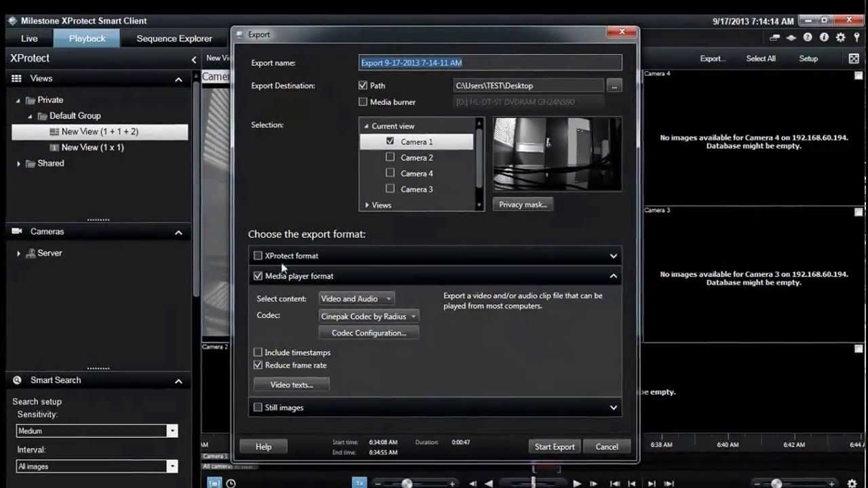Collapse the Smart Search panel
868x488 pixels.
[178, 381]
